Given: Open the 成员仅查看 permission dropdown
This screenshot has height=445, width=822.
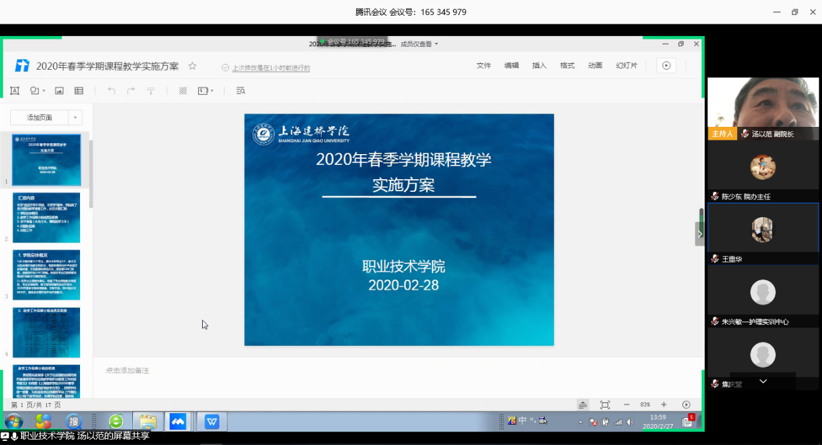Looking at the screenshot, I should tap(419, 44).
